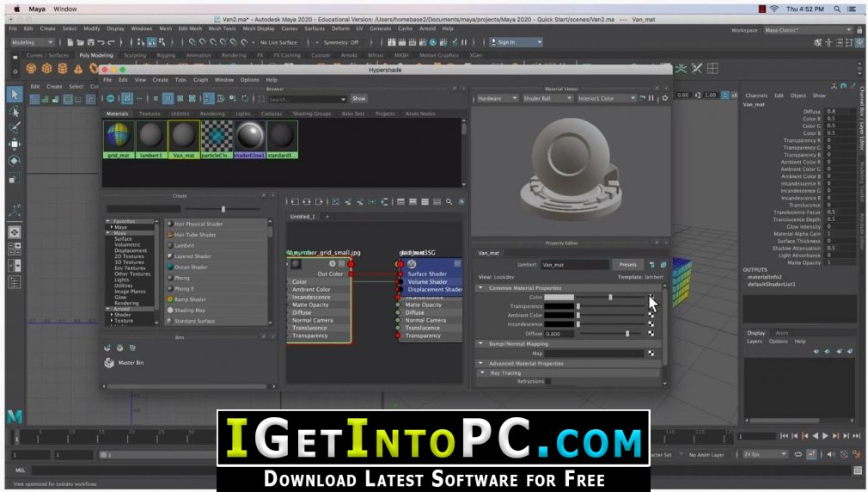Image resolution: width=868 pixels, height=492 pixels.
Task: Open the Arnold menu in Maya menu bar
Action: [x=427, y=28]
